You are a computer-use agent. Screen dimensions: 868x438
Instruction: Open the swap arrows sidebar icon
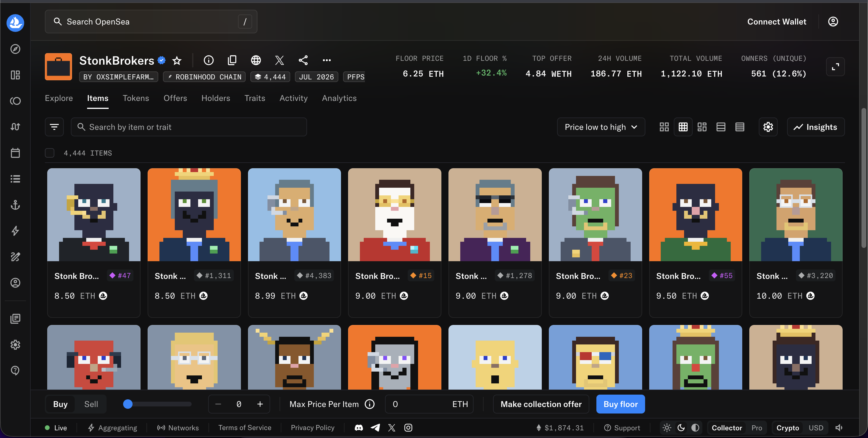point(15,127)
